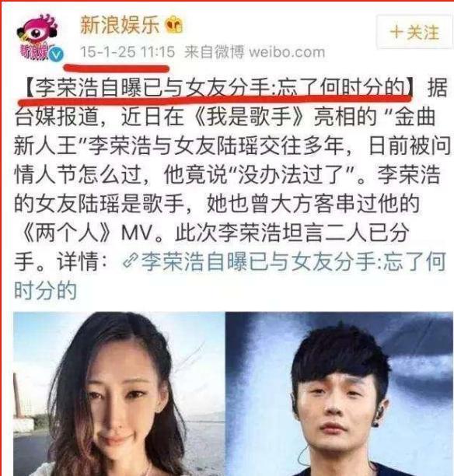Viewport: 454px width, 476px height.
Task: Click the chain link icon after 详情
Action: tap(130, 261)
